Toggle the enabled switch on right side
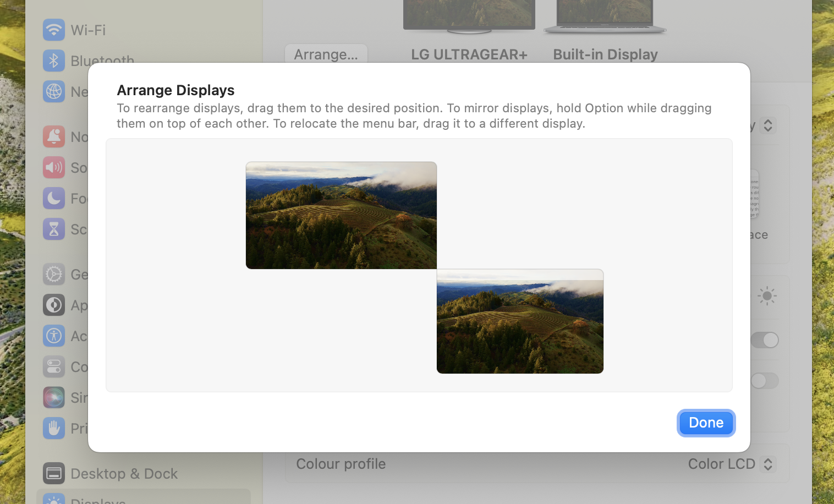Image resolution: width=834 pixels, height=504 pixels. (765, 340)
